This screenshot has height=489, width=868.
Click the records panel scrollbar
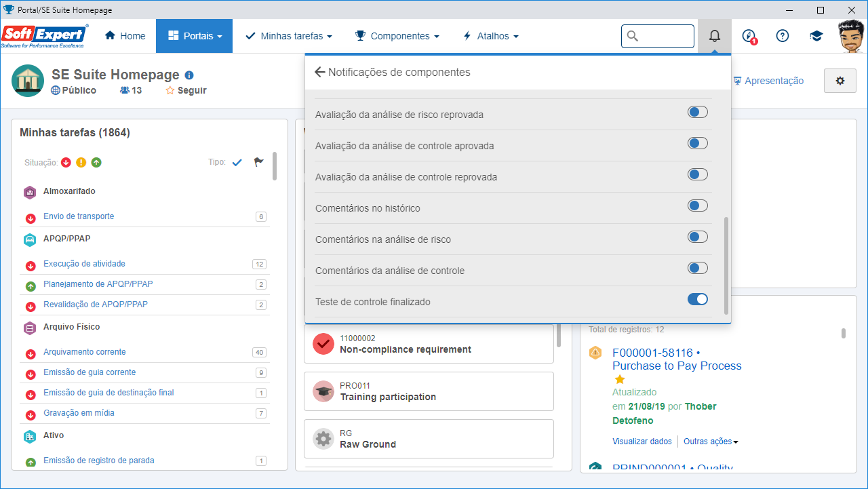[844, 333]
